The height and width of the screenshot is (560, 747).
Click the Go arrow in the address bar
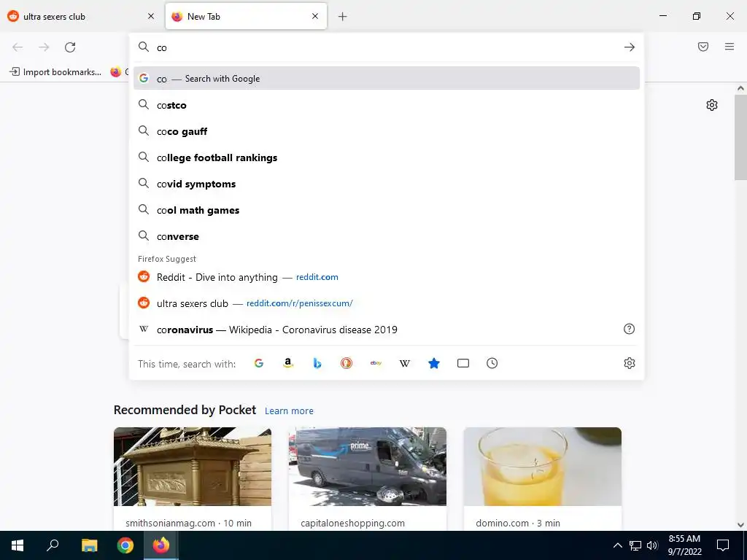point(630,47)
